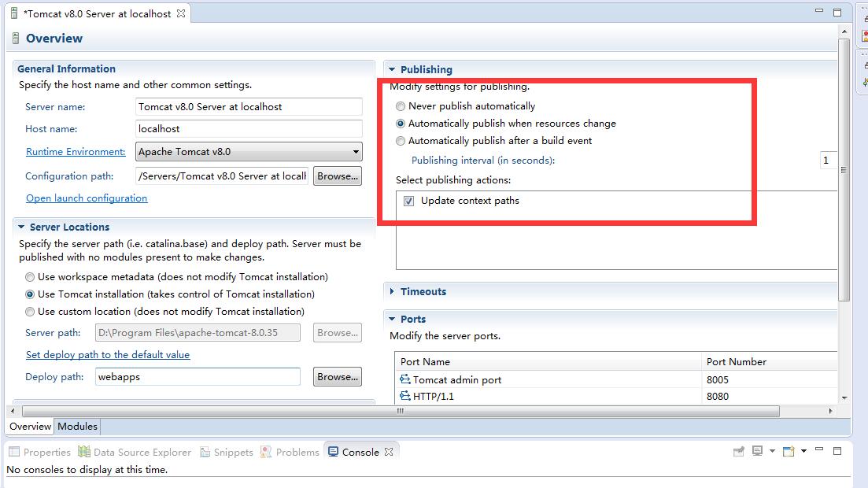Select Never publish automatically
868x488 pixels.
pyautogui.click(x=401, y=106)
